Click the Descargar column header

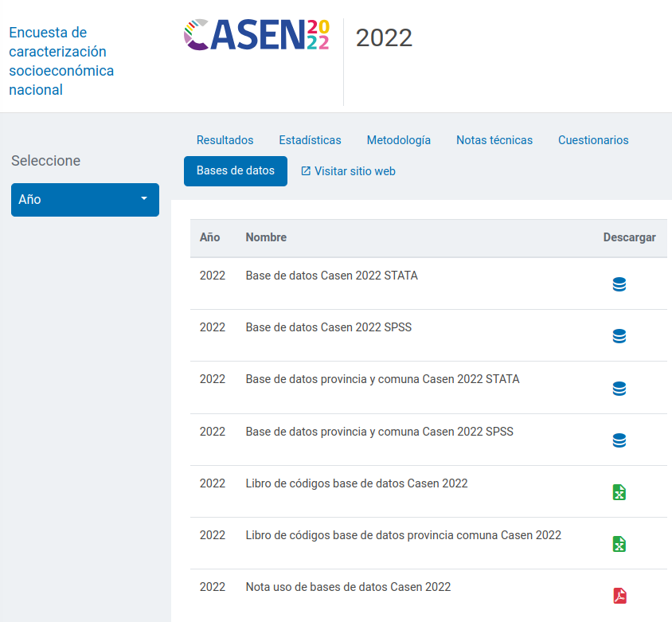(x=629, y=237)
